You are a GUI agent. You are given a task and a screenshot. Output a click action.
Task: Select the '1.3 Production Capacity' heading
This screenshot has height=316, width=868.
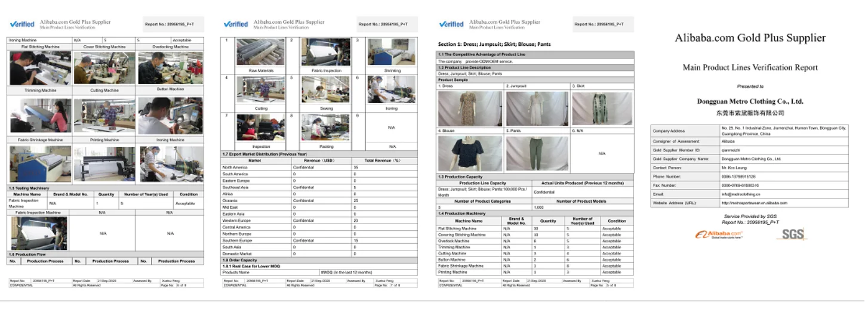460,177
